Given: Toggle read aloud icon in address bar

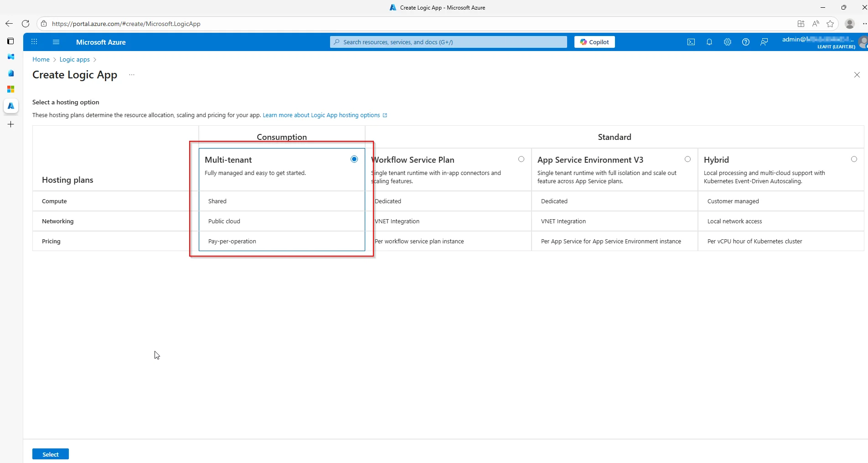Looking at the screenshot, I should point(816,24).
